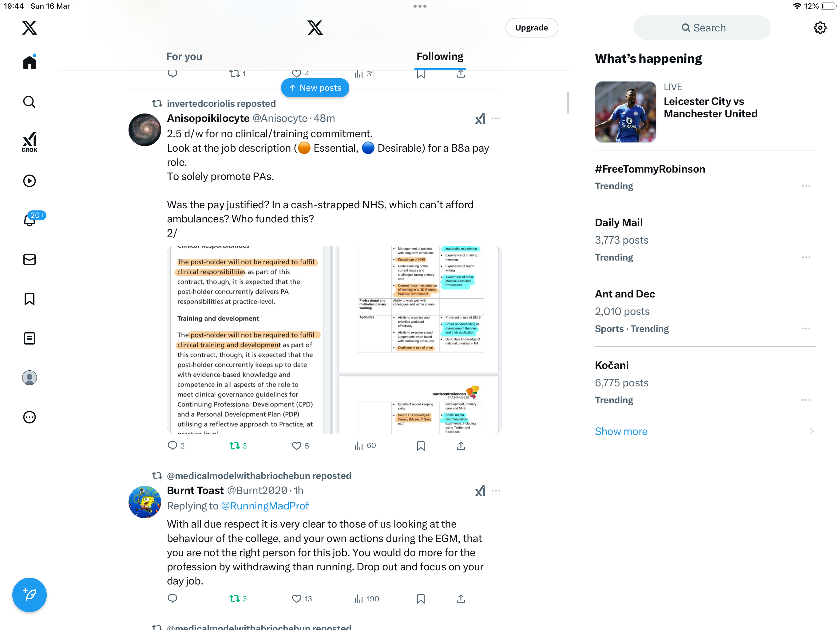Bookmark the Burnt Toast post
The width and height of the screenshot is (840, 630).
421,599
